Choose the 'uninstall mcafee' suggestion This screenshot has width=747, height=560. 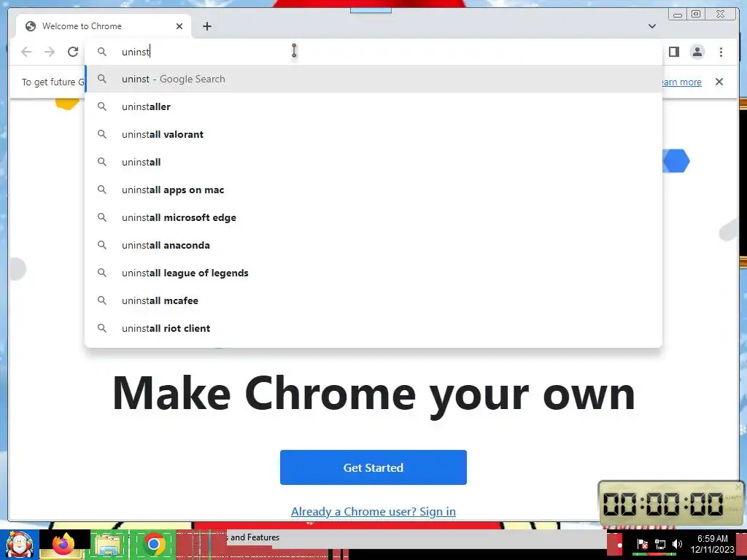(373, 300)
